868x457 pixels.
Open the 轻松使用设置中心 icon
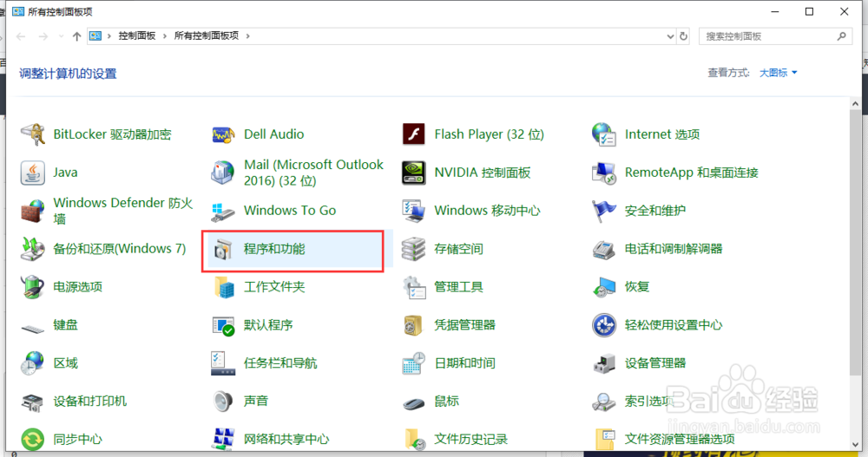click(x=604, y=325)
